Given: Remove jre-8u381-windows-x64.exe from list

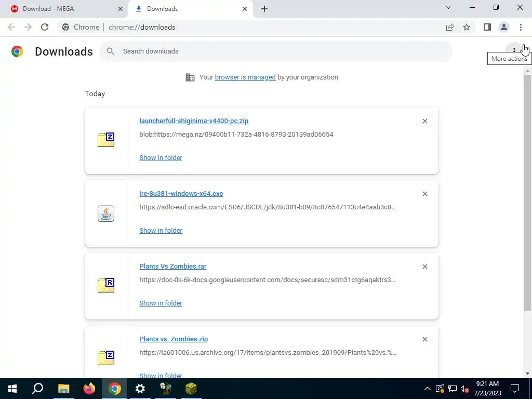Looking at the screenshot, I should 425,194.
